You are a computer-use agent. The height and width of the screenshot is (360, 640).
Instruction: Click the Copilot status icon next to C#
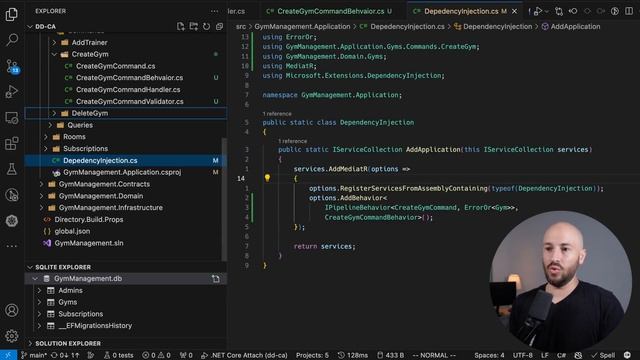tap(578, 355)
